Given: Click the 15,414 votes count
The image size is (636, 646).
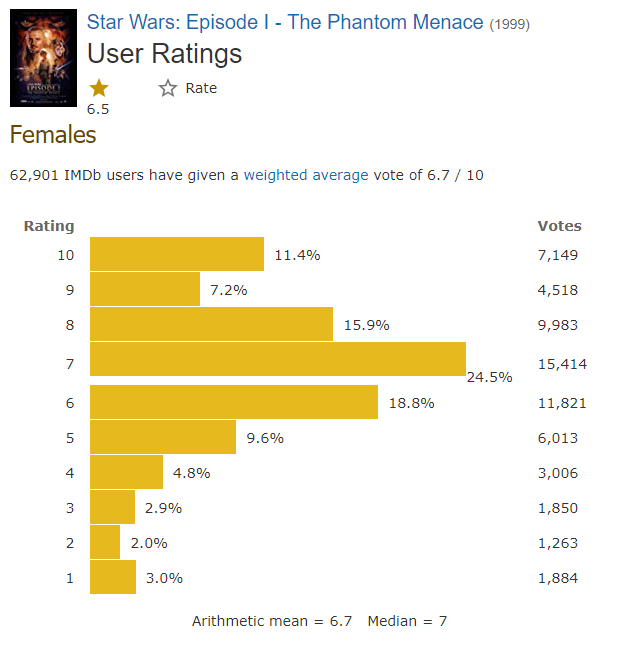Looking at the screenshot, I should tap(562, 366).
